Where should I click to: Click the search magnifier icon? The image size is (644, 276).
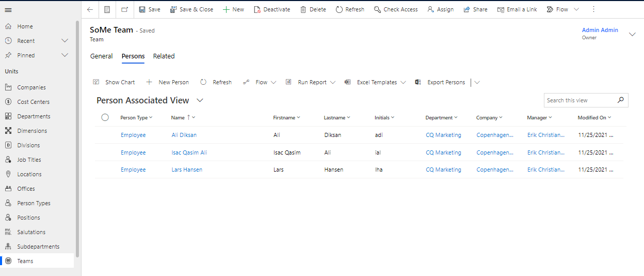[x=621, y=100]
